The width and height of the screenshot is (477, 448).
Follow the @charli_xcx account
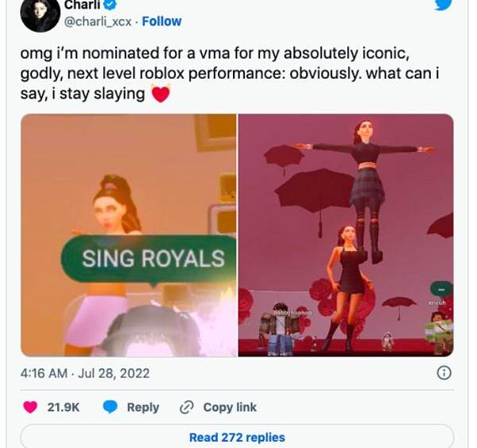click(x=161, y=21)
